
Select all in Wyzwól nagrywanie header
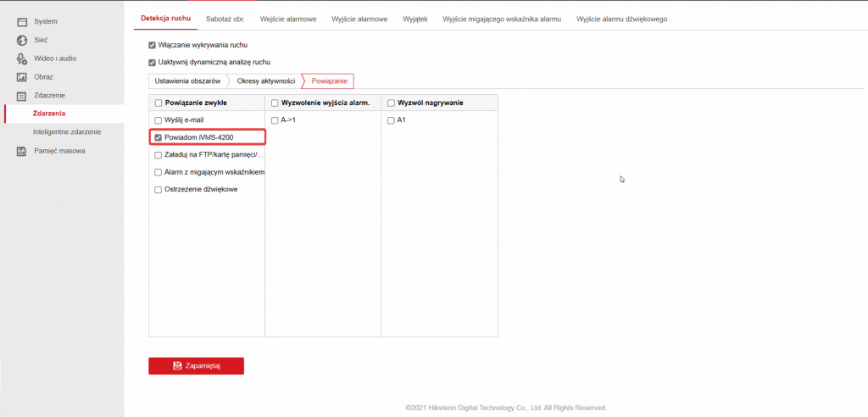click(391, 103)
